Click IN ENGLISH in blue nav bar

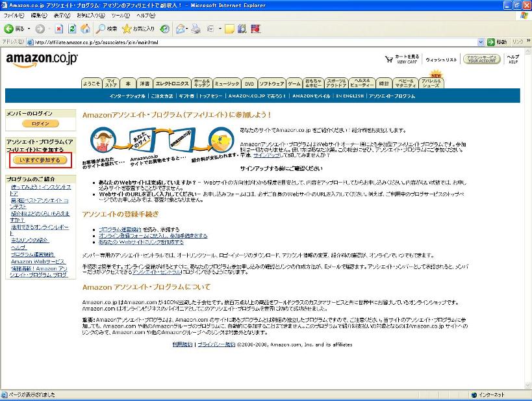pos(350,96)
